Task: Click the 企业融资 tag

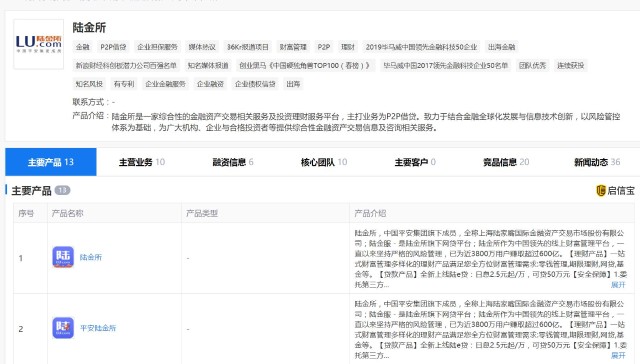Action: (210, 84)
